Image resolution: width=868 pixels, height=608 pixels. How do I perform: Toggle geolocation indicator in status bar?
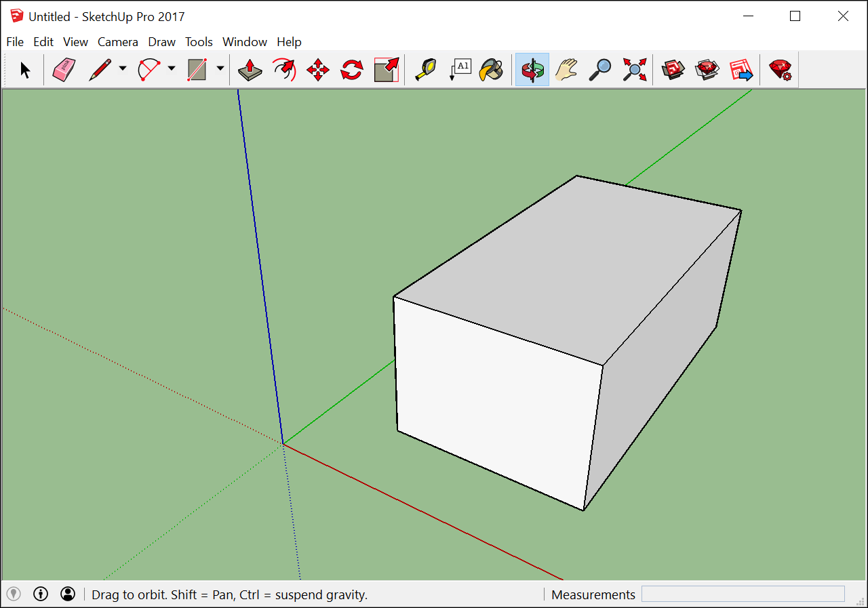[14, 594]
